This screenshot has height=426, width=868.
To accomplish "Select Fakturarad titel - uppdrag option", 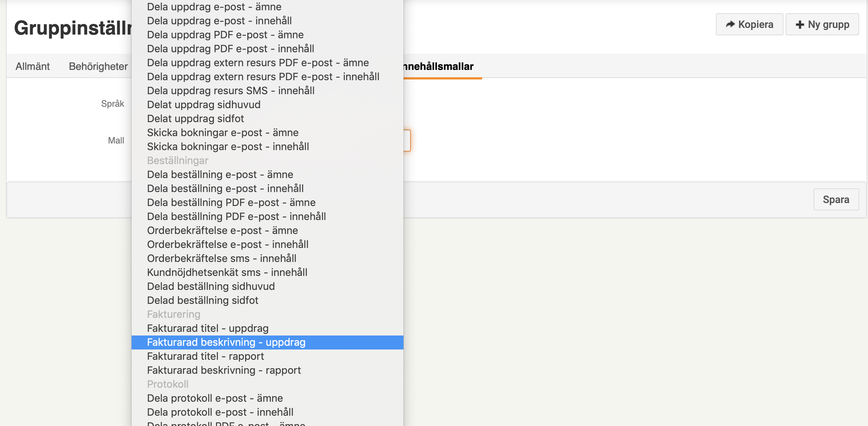I will point(208,328).
